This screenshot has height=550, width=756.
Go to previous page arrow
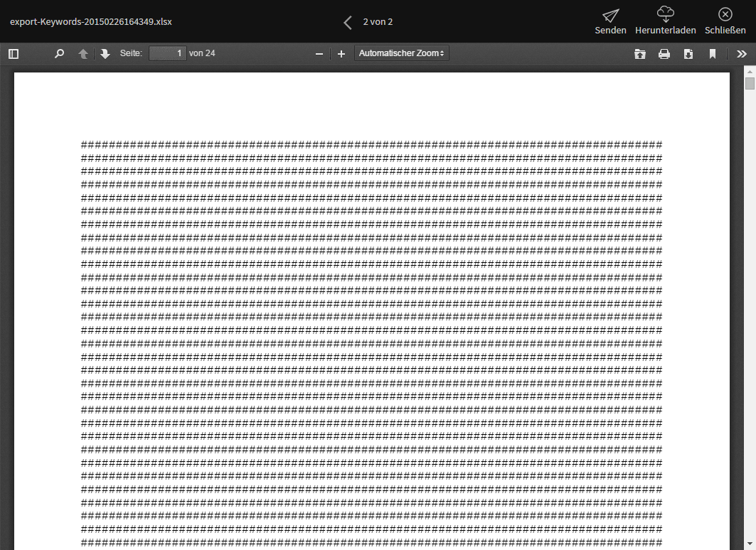[x=83, y=54]
